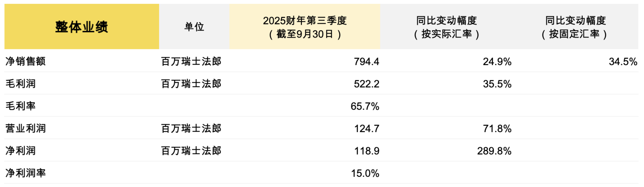The image size is (644, 187).
Task: Select the 124.7 operating profit value
Action: tap(366, 128)
